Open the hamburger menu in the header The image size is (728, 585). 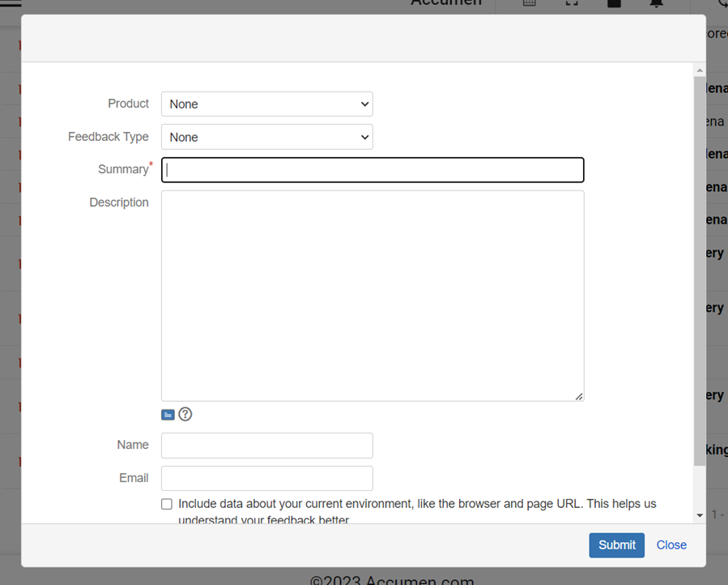click(x=11, y=4)
